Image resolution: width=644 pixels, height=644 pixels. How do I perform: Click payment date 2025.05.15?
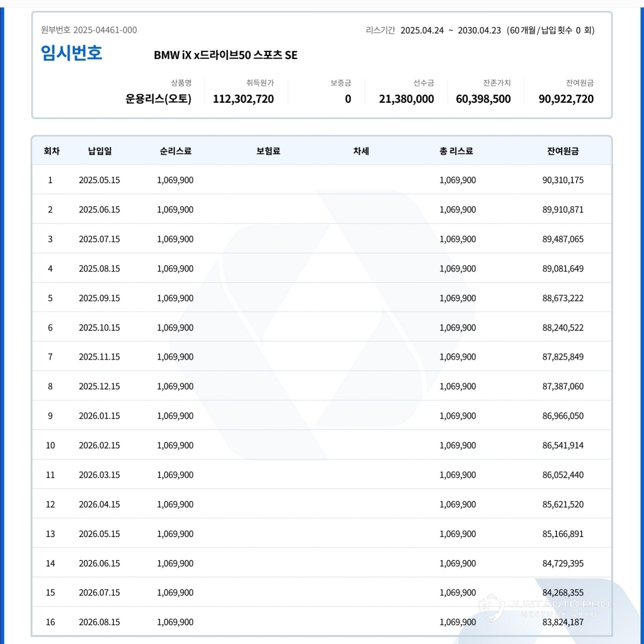(x=100, y=180)
